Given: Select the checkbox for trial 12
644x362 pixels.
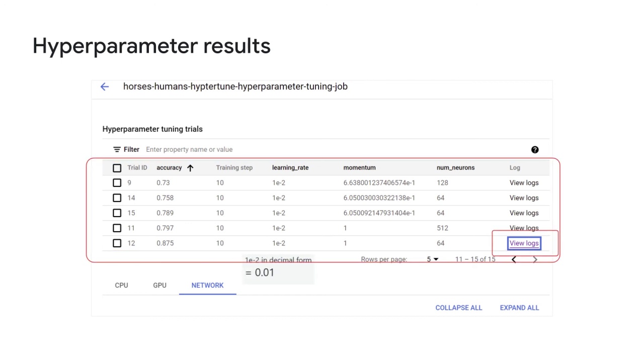Looking at the screenshot, I should (117, 243).
